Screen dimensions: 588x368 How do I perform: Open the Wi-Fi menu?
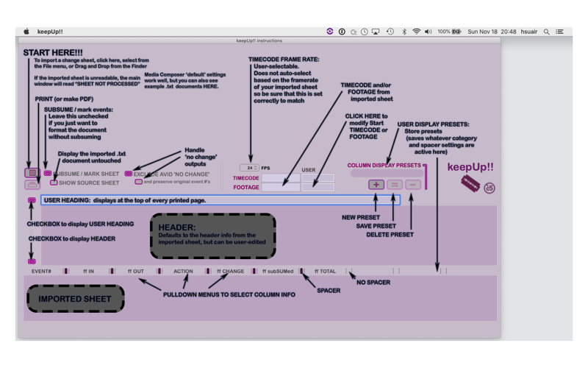click(x=416, y=32)
